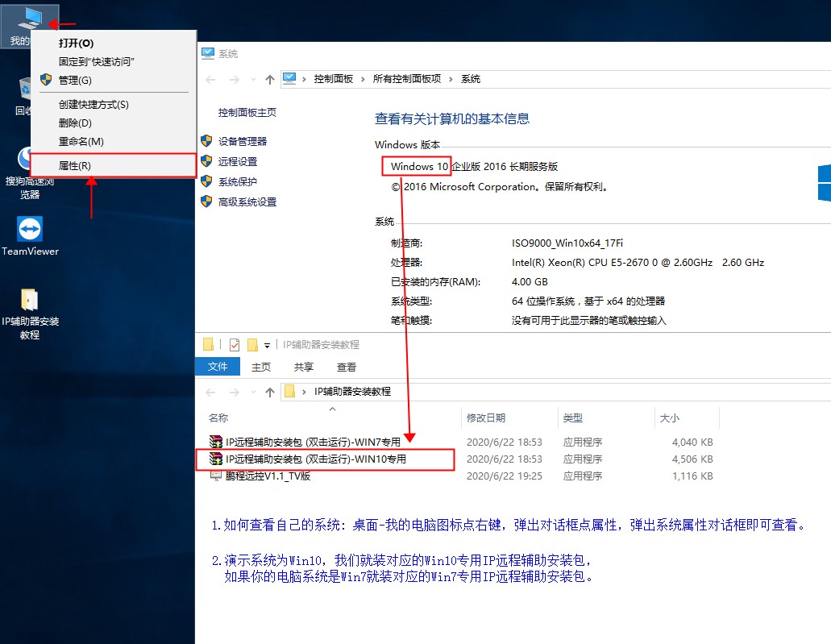Screen dimensions: 831x644
Task: Click folder icon in Explorer address bar
Action: point(289,391)
